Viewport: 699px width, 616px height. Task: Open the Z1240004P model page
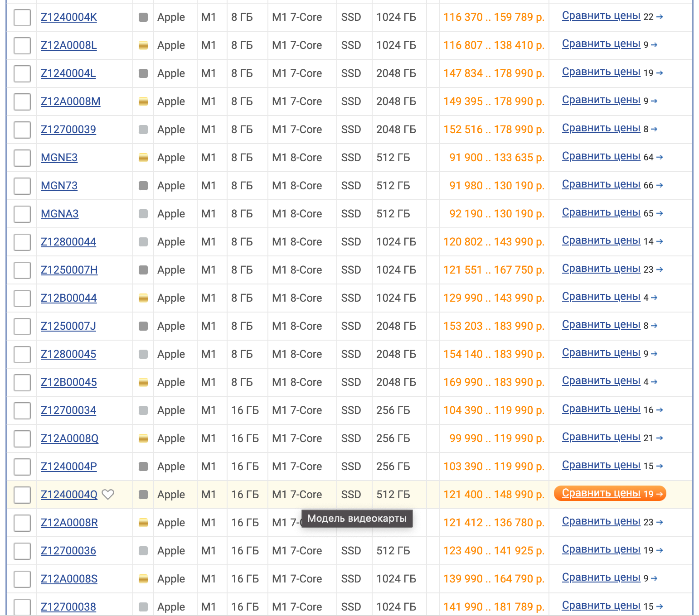click(69, 467)
